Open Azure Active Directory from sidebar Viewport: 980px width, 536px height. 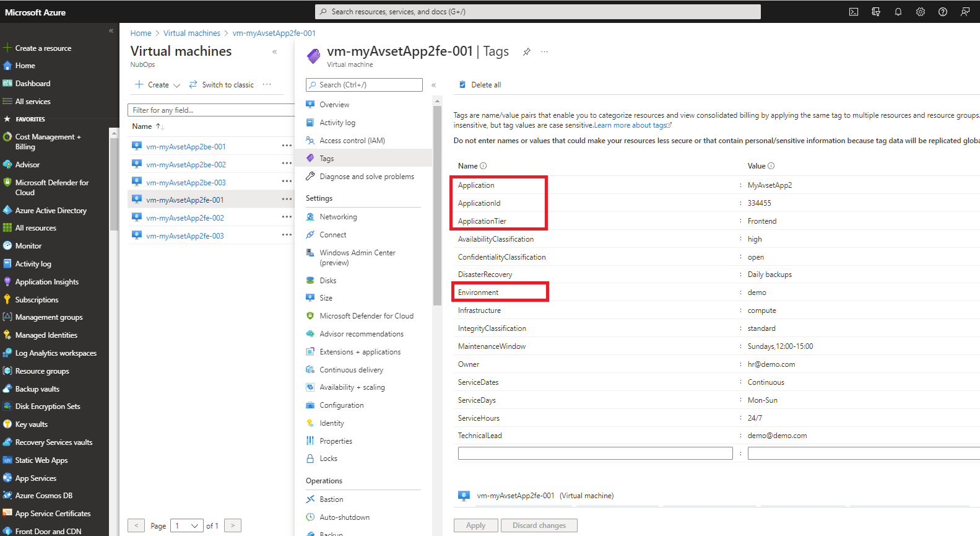coord(51,211)
